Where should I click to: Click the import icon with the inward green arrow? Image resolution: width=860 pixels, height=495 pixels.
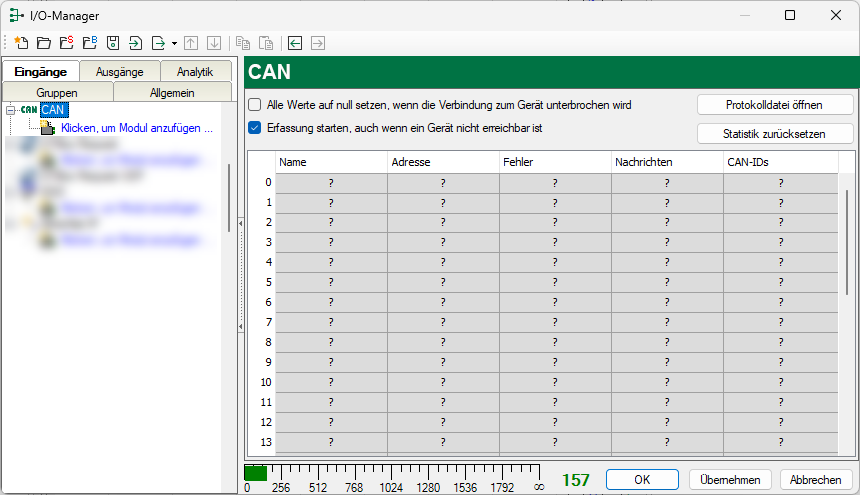(x=135, y=43)
